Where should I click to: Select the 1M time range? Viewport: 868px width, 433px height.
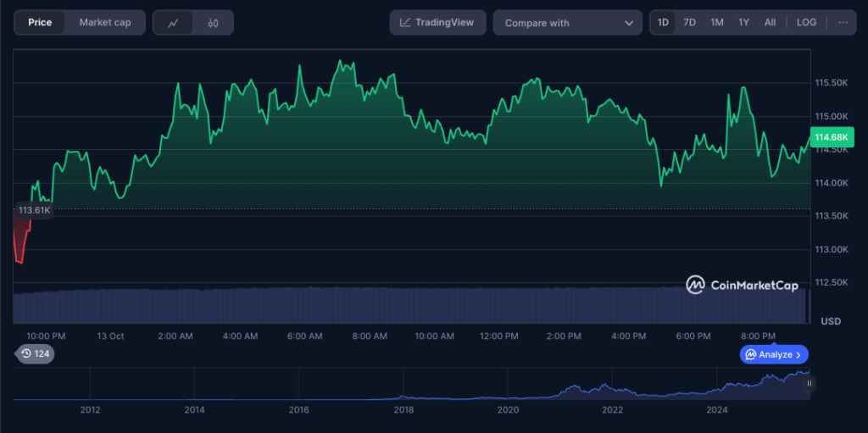click(x=716, y=23)
